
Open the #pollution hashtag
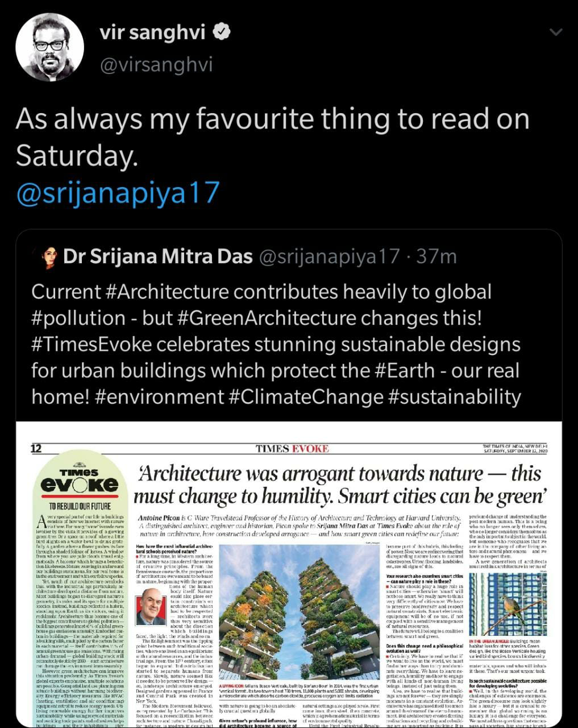78,318
